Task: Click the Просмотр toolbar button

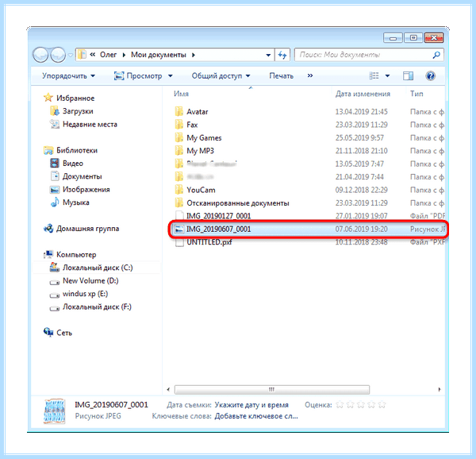Action: point(138,75)
